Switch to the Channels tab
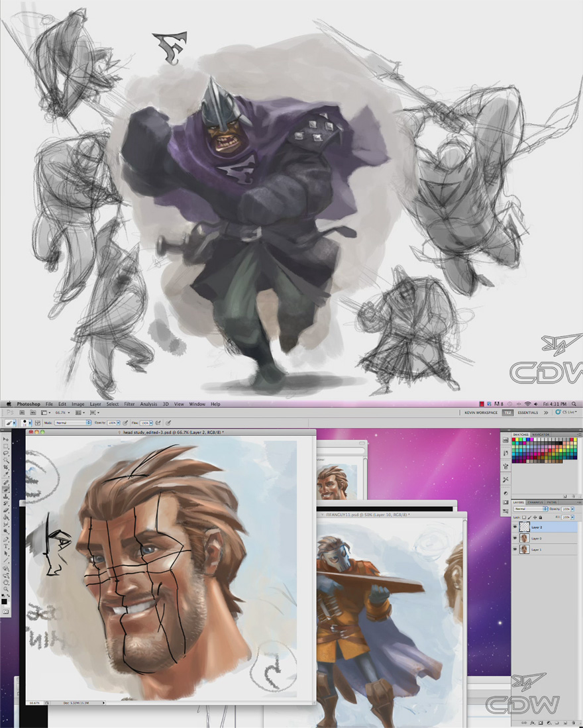Viewport: 583px width, 728px height. tap(535, 502)
